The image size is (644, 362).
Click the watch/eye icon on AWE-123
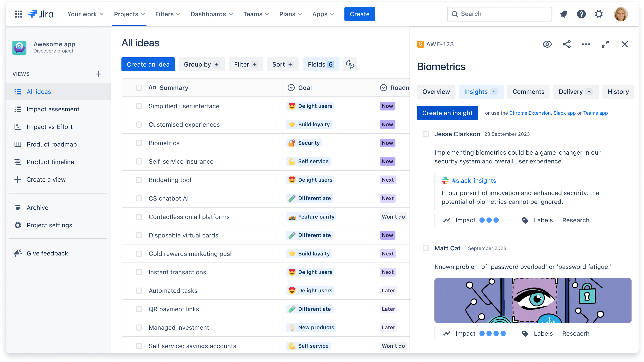[x=547, y=44]
